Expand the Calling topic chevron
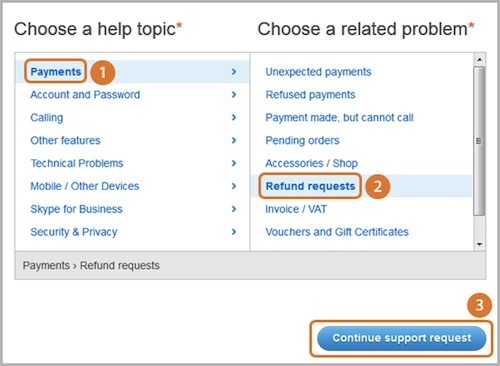Screen dimensions: 500x366 pos(234,117)
